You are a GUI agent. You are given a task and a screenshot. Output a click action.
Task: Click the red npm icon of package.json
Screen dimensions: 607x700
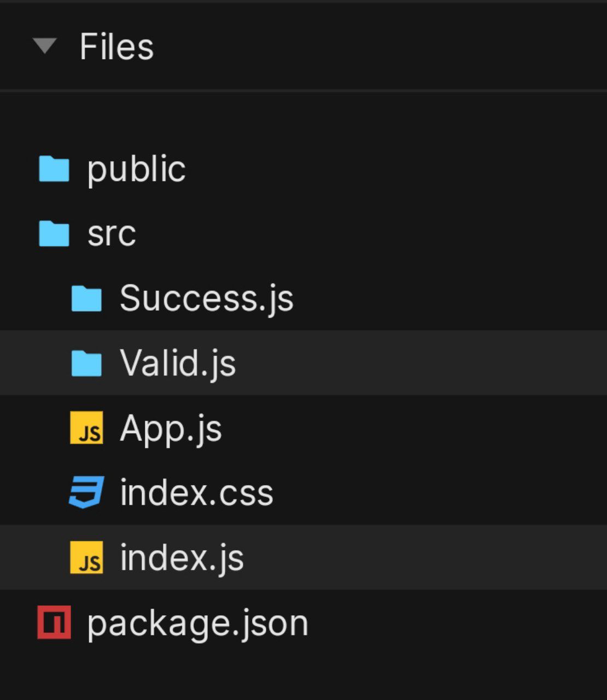54,622
